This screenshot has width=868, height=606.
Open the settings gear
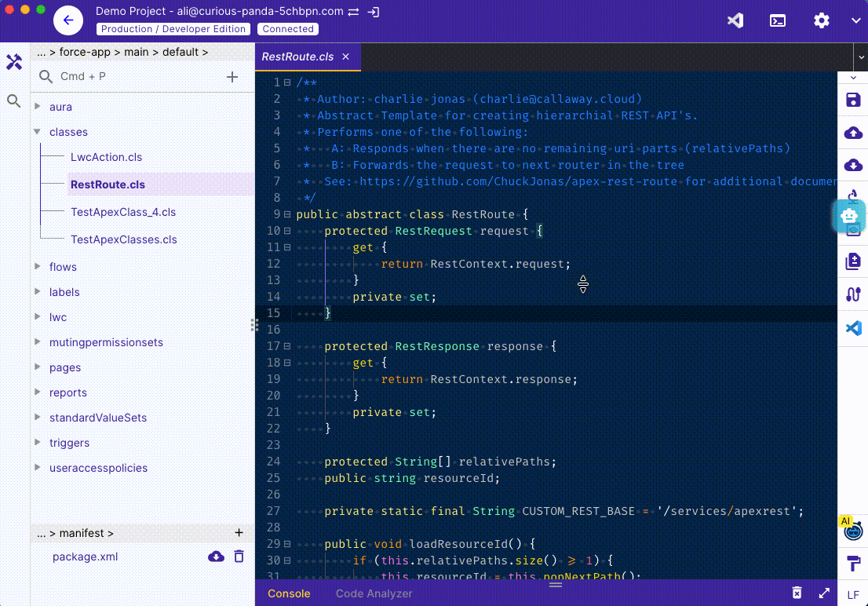click(822, 20)
